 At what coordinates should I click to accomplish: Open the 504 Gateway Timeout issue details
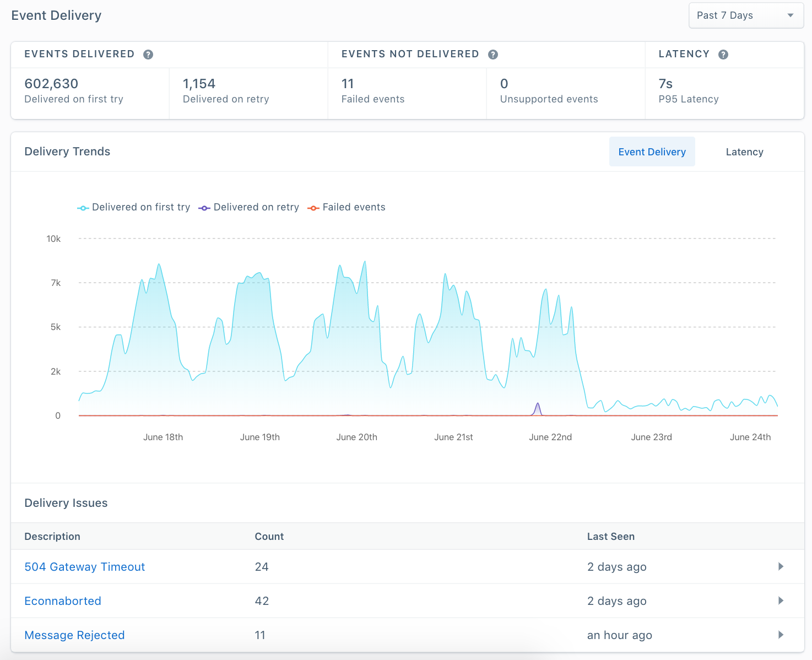pyautogui.click(x=84, y=566)
